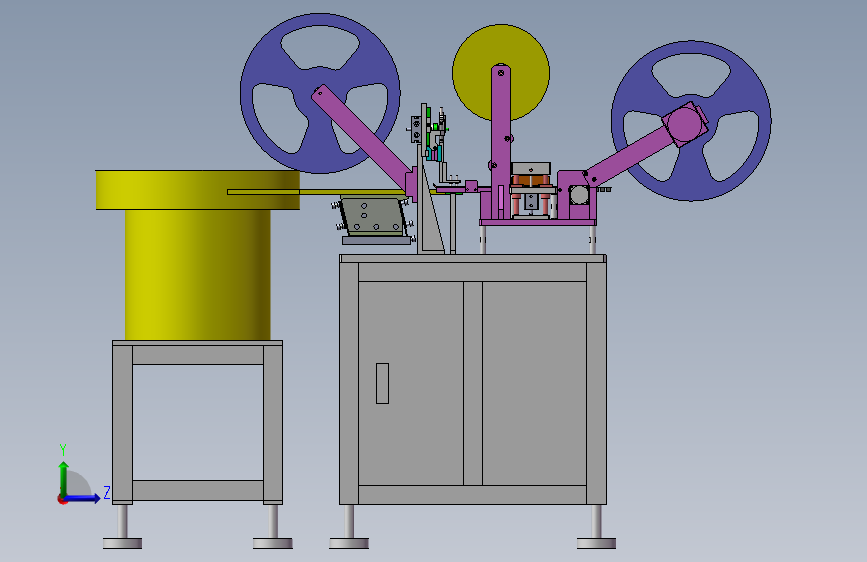Screen dimensions: 867x562
Task: Select the diagonal purple arm holding the left reel
Action: coord(362,138)
